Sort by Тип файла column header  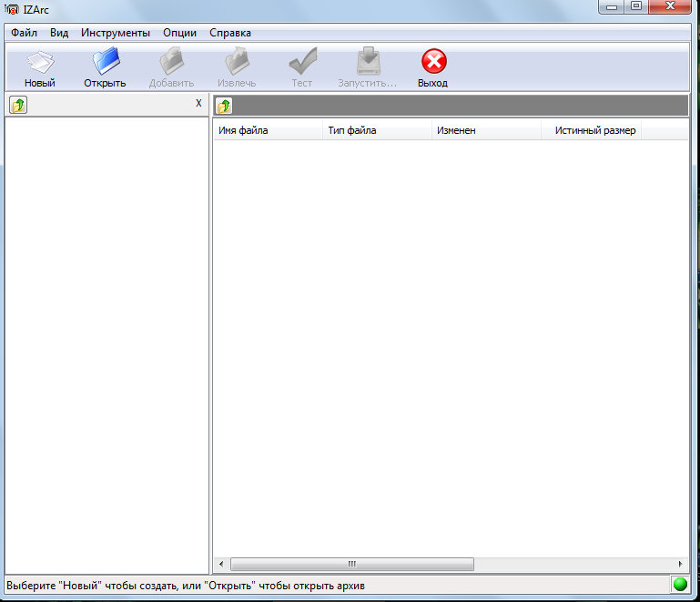pyautogui.click(x=377, y=130)
